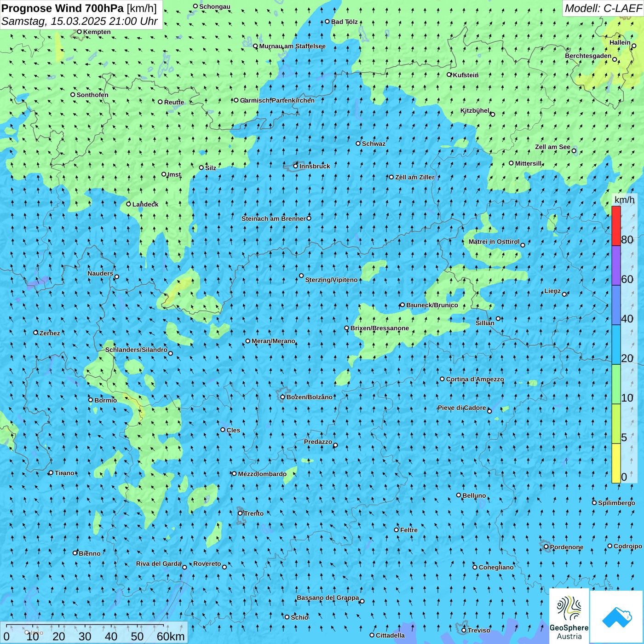Click the Kufstein label
Image resolution: width=644 pixels, height=644 pixels.
coord(466,75)
